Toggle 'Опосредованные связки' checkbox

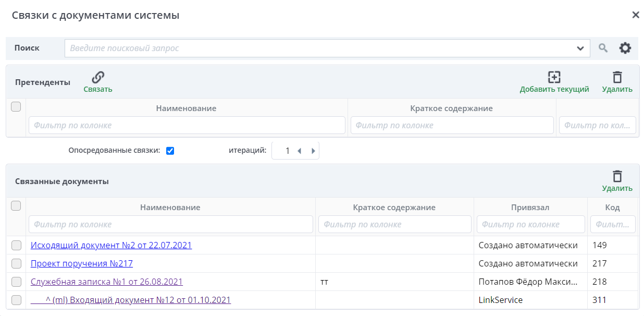170,151
